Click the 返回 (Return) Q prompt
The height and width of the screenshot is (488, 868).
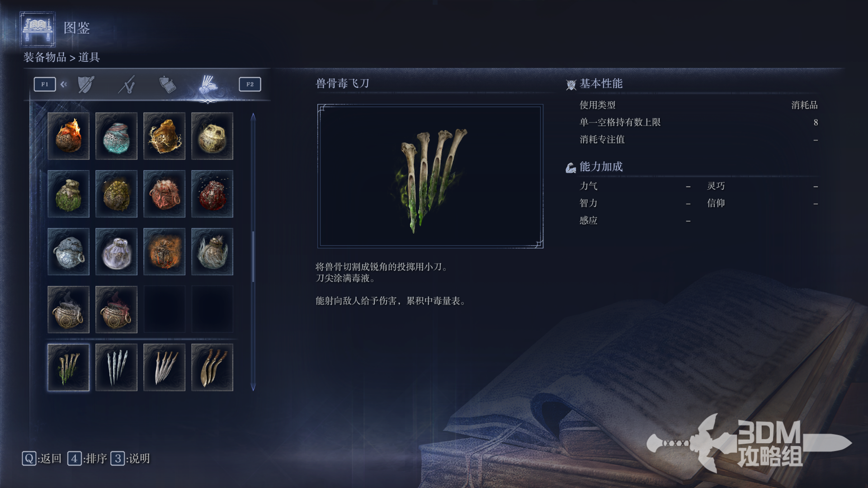[42, 459]
